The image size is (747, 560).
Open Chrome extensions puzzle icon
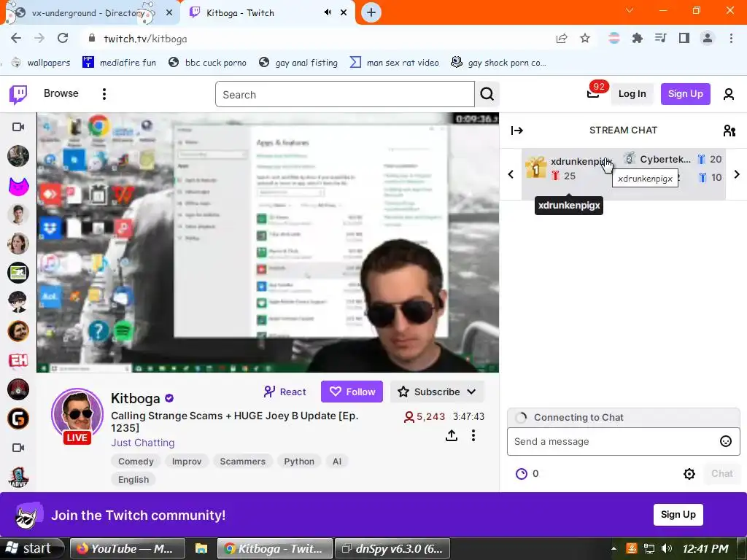[x=637, y=38]
